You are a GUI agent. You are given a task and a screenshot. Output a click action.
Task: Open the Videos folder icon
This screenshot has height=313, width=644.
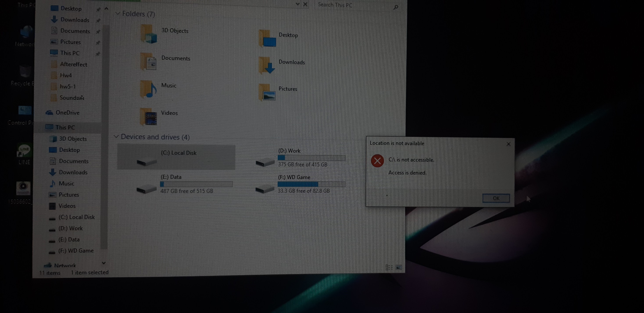pyautogui.click(x=148, y=117)
